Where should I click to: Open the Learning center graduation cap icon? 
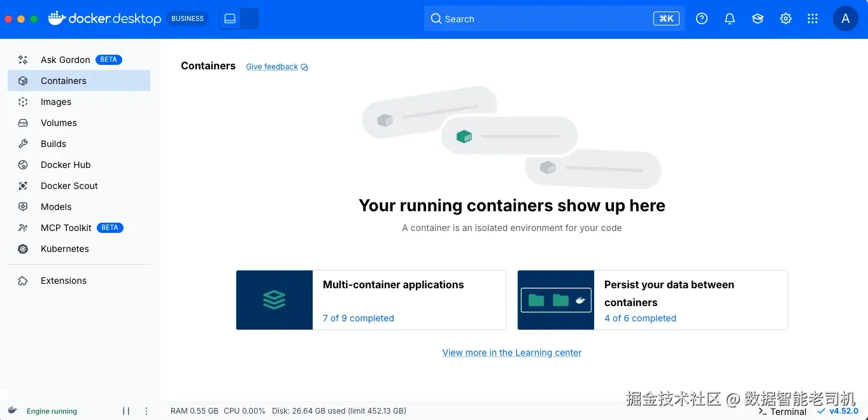pos(758,19)
